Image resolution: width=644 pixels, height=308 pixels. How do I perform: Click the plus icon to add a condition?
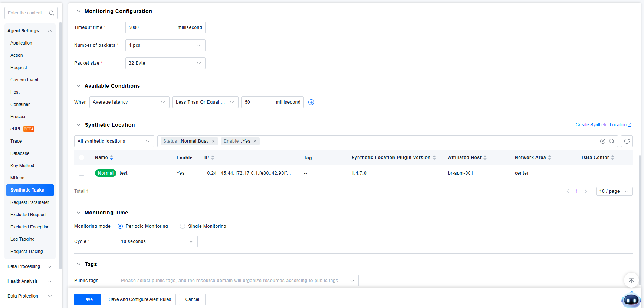(x=311, y=102)
